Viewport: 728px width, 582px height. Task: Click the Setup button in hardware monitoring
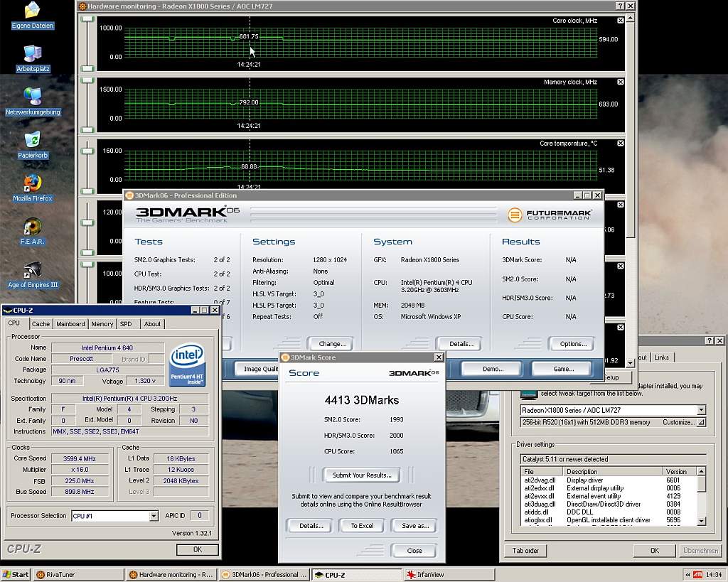pos(611,377)
